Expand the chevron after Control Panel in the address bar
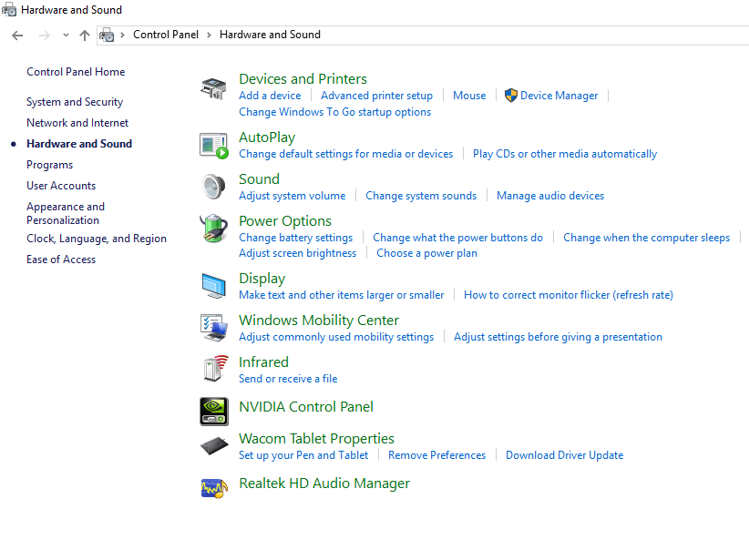Viewport: 749px width, 560px height. (x=209, y=35)
